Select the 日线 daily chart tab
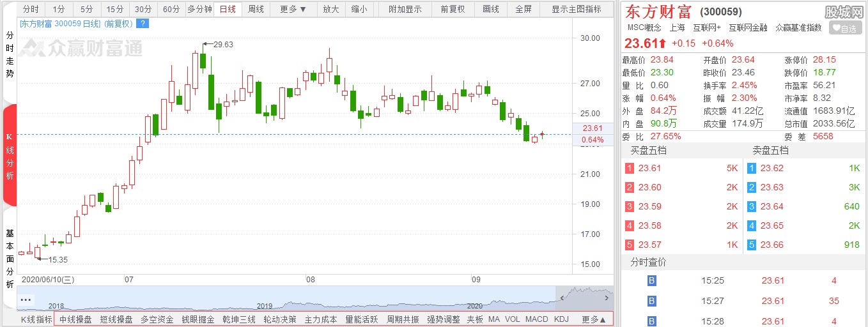Image resolution: width=868 pixels, height=327 pixels. click(x=227, y=9)
